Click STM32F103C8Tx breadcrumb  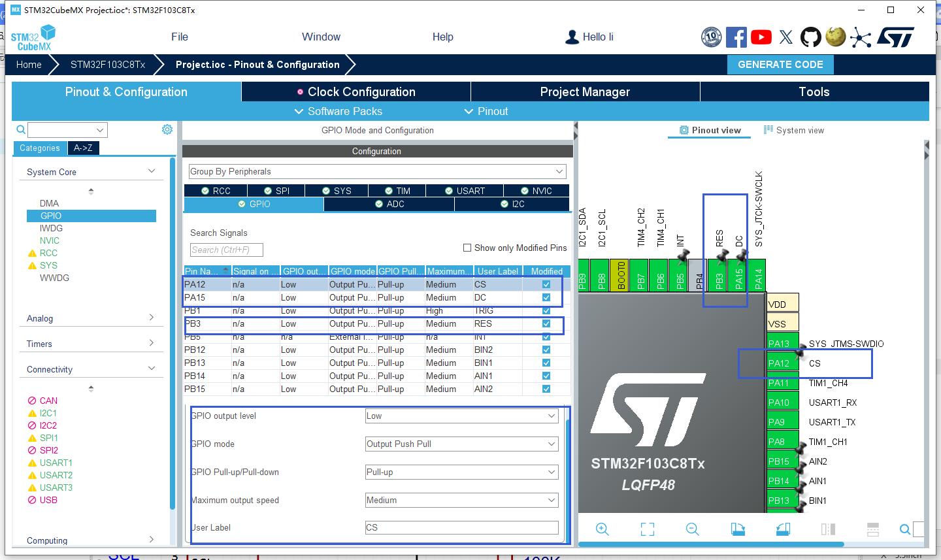[x=108, y=64]
